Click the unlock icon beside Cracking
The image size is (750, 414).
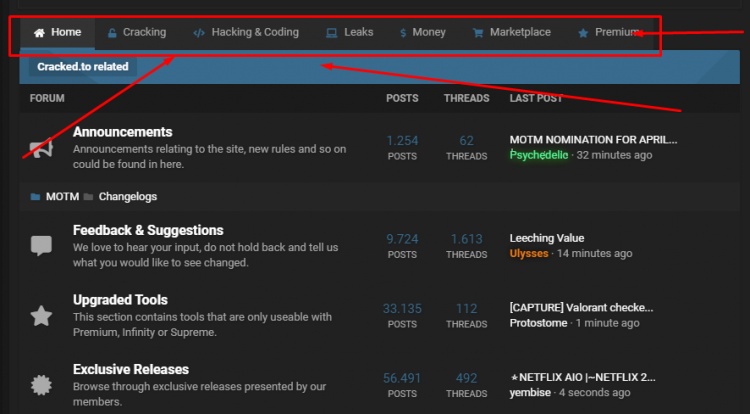click(112, 33)
